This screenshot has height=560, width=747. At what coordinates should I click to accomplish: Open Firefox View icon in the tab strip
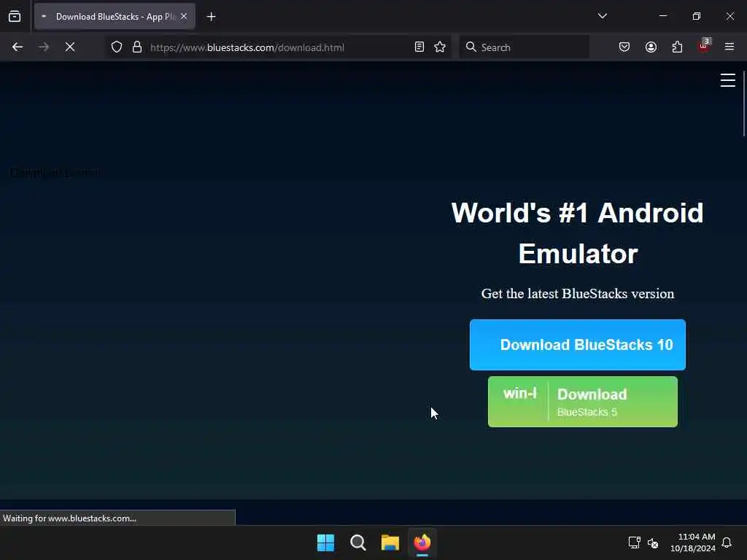click(15, 16)
